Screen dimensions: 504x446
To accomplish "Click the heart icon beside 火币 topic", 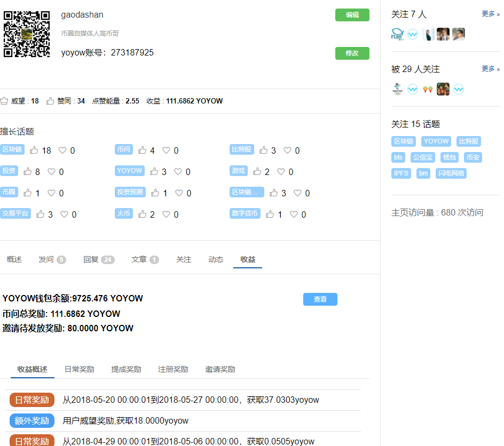I will click(x=166, y=214).
